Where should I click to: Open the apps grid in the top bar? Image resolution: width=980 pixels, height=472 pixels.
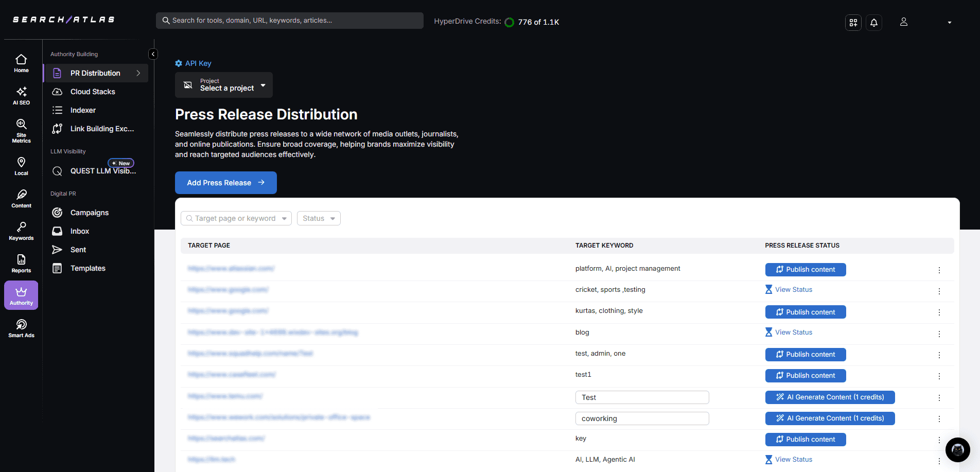pos(853,22)
